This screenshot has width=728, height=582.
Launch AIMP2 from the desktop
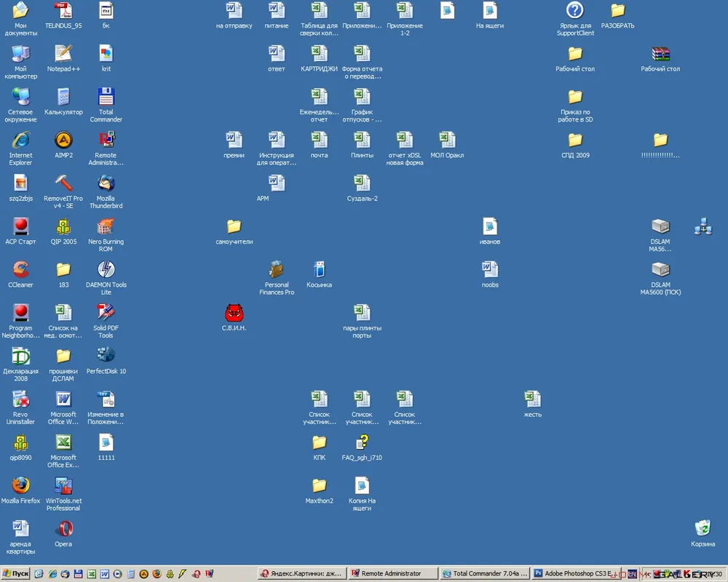point(63,140)
